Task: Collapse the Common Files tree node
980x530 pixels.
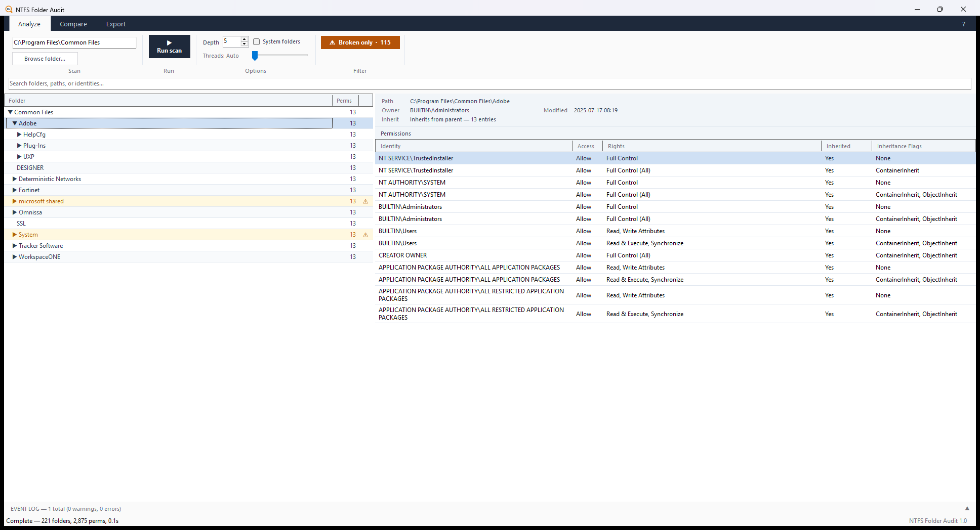Action: coord(10,112)
